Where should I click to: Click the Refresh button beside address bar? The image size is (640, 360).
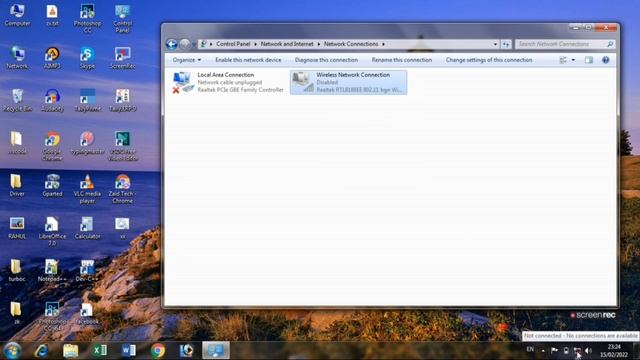[506, 44]
